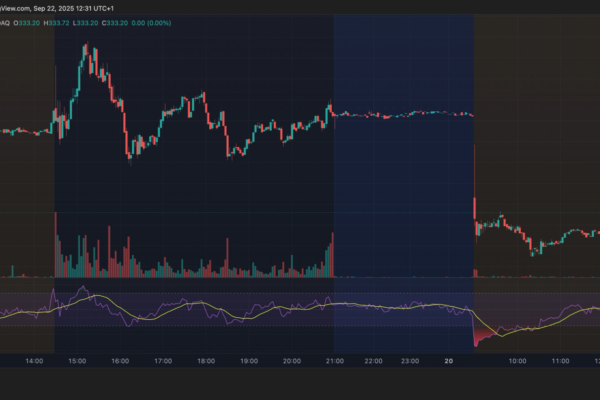
Task: Click the highest candle peak after 15:00
Action: click(86, 47)
